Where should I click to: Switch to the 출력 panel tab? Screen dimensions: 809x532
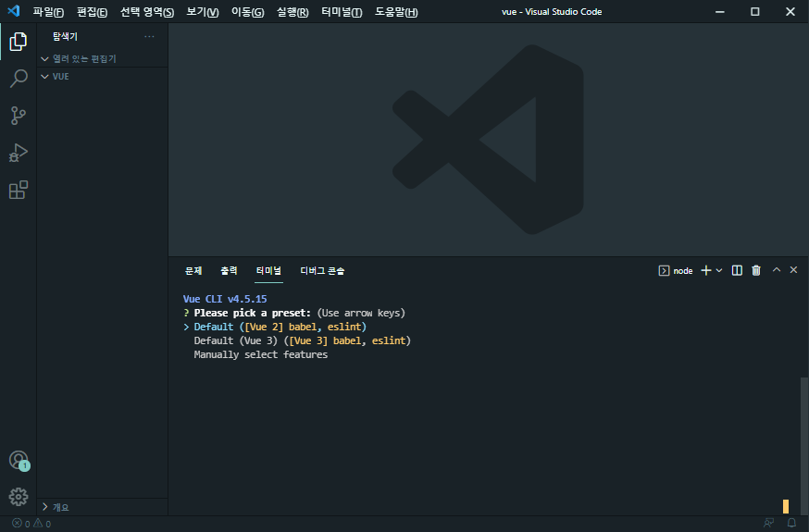(x=229, y=271)
